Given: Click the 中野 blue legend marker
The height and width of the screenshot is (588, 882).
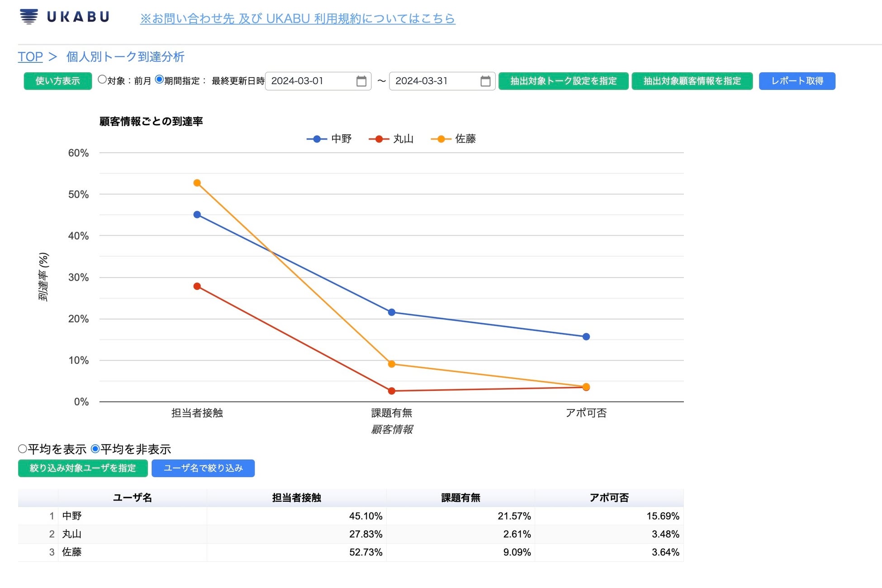Looking at the screenshot, I should (317, 139).
